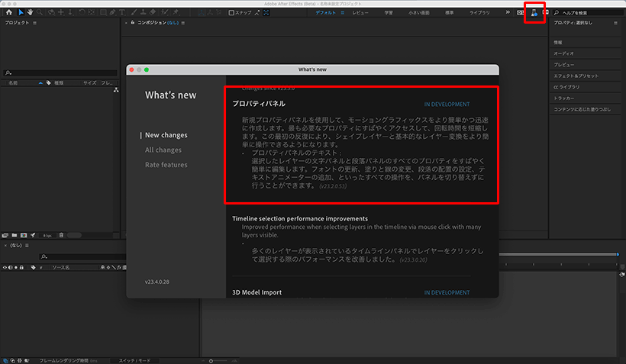Click the new composition icon in Project panel
Image resolution: width=626 pixels, height=364 pixels.
click(24, 236)
